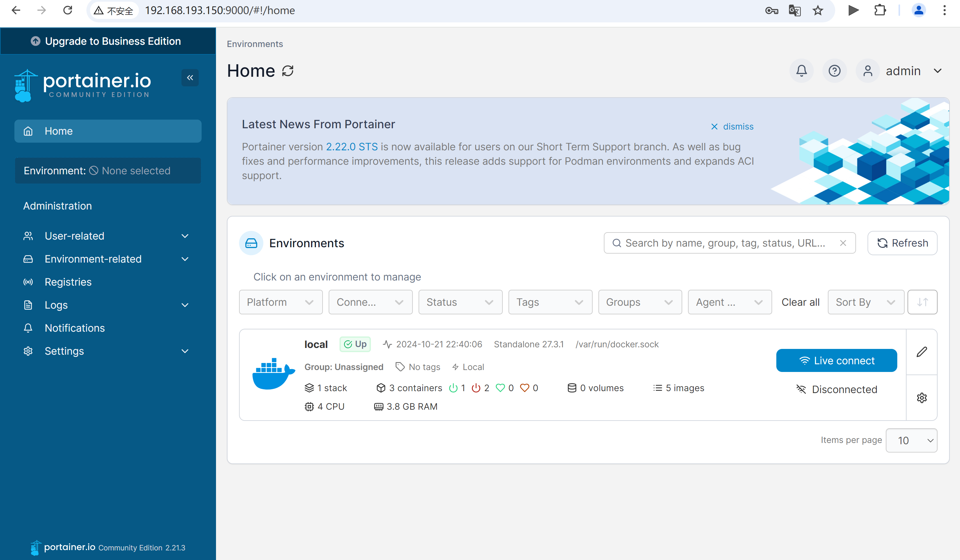Open the Sort By dropdown
This screenshot has height=560, width=960.
(866, 302)
